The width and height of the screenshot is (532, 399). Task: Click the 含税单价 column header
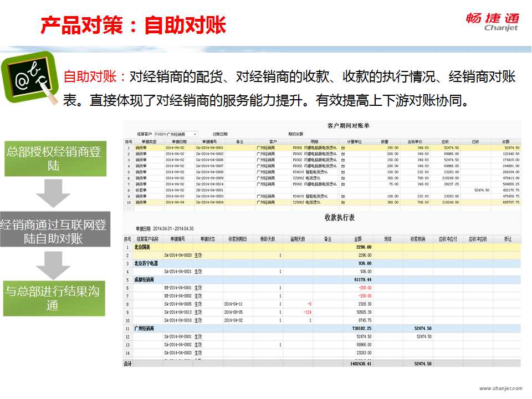(x=415, y=142)
